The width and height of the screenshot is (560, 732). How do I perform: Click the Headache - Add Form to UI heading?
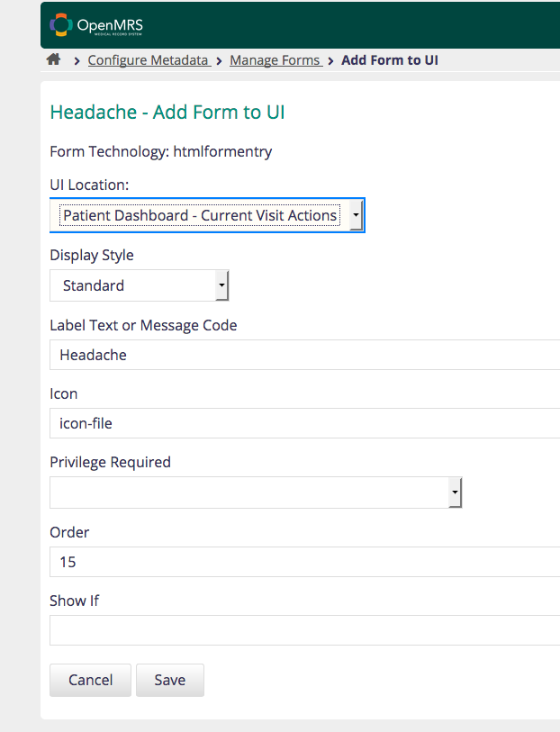tap(167, 113)
